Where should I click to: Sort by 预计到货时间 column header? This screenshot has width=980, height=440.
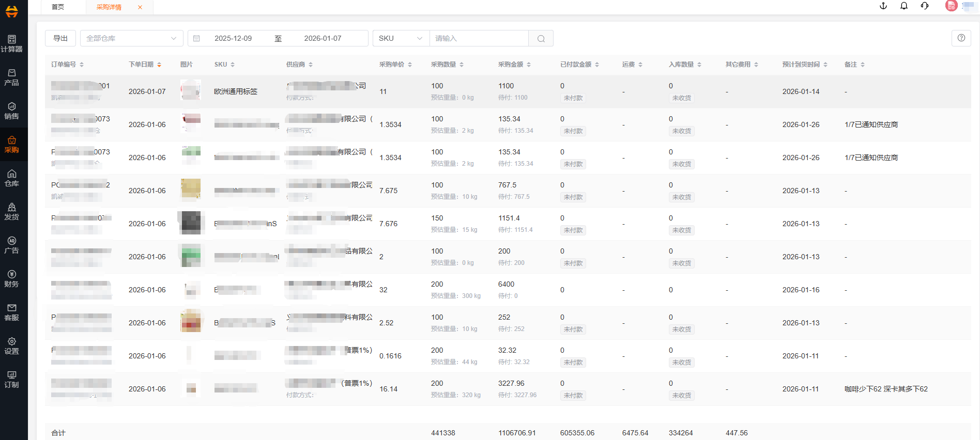[804, 65]
